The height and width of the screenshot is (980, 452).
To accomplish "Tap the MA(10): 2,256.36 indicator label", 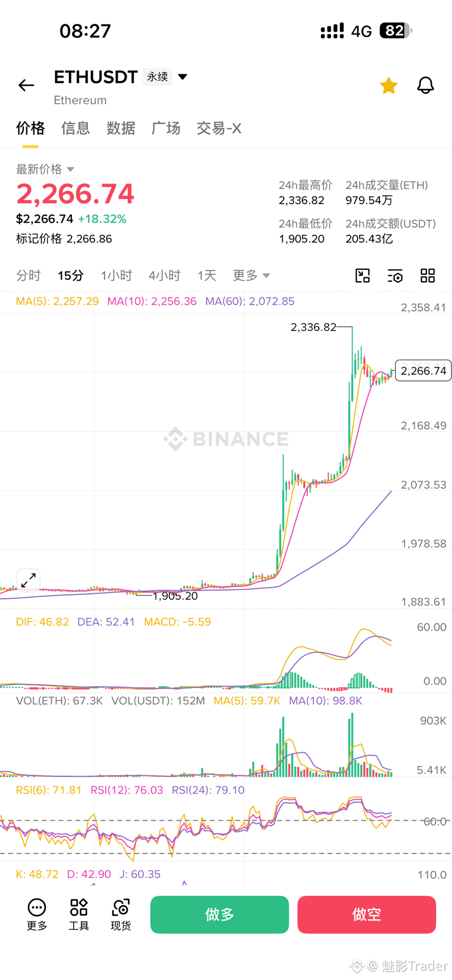I will click(x=152, y=301).
